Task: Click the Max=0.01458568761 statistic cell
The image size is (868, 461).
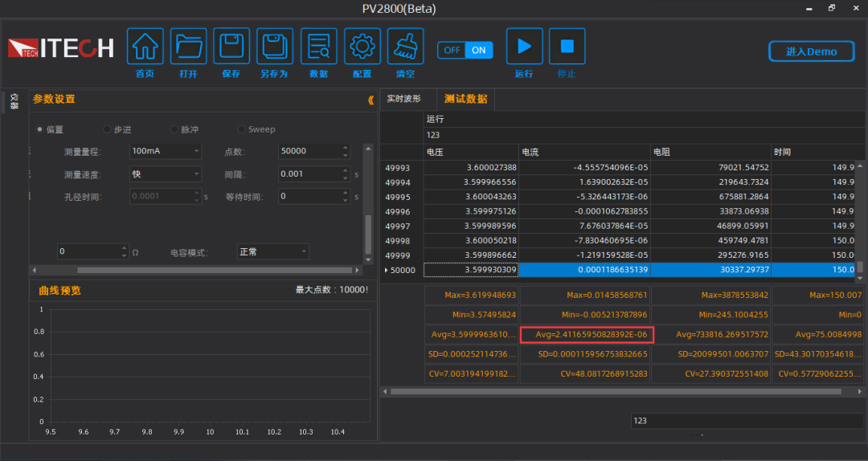Action: click(584, 295)
